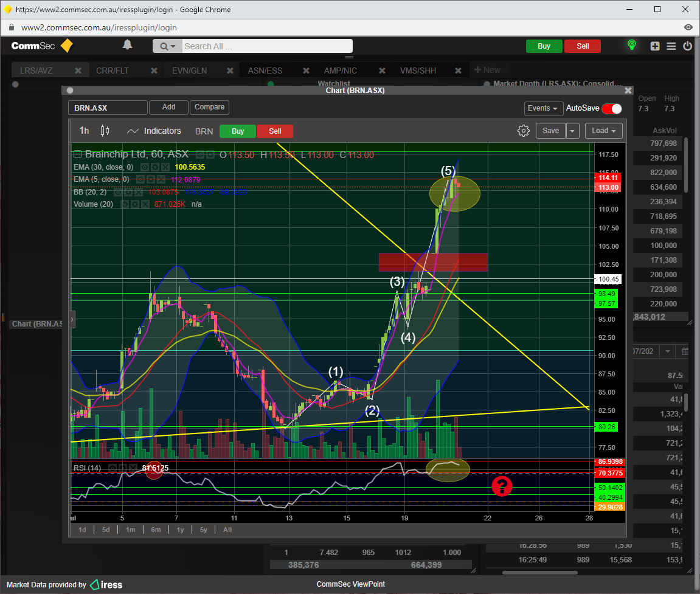The height and width of the screenshot is (594, 700).
Task: Switch to the EVN/GLN tab
Action: point(189,71)
